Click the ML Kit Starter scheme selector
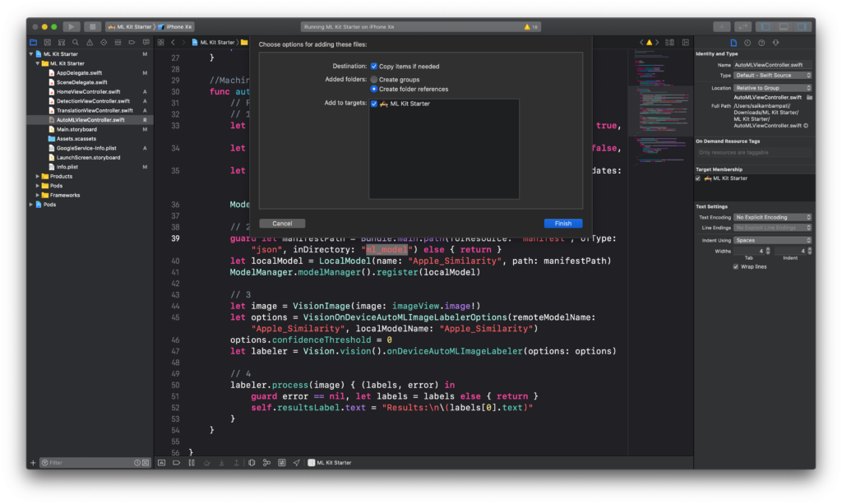The height and width of the screenshot is (504, 842). click(x=130, y=27)
